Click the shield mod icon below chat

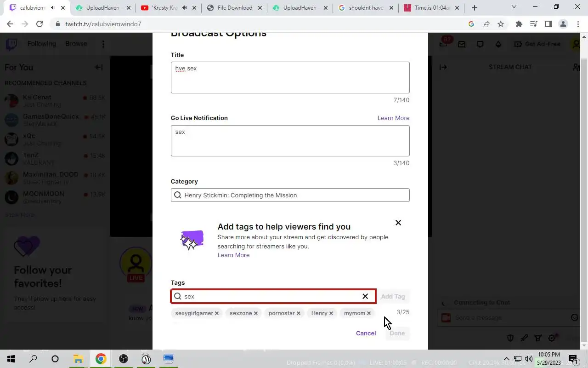click(510, 338)
